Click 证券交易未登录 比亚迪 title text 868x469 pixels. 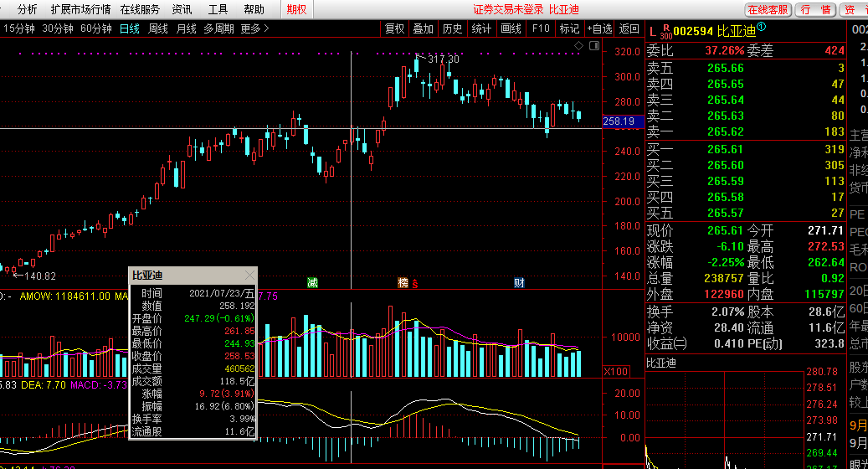(x=526, y=9)
